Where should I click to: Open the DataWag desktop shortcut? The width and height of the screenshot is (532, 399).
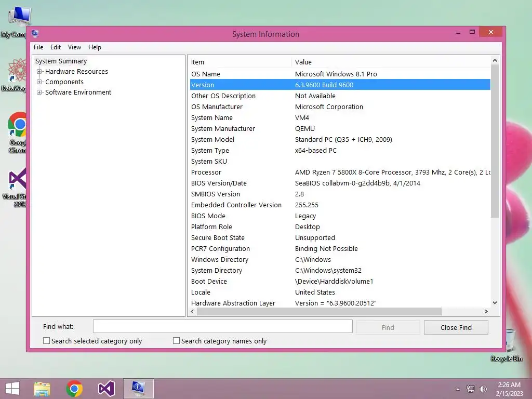pos(15,75)
